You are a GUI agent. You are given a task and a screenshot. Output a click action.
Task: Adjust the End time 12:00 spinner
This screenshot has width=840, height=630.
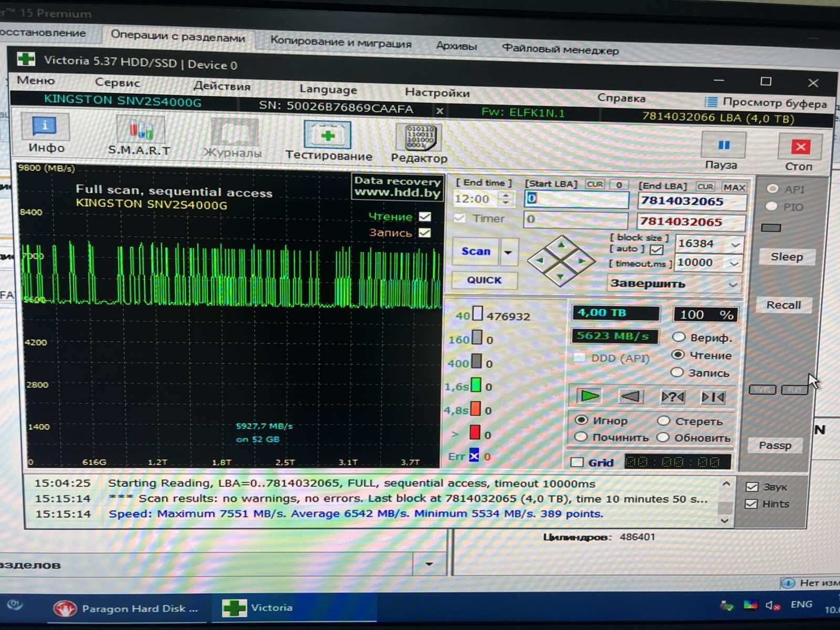pyautogui.click(x=505, y=198)
